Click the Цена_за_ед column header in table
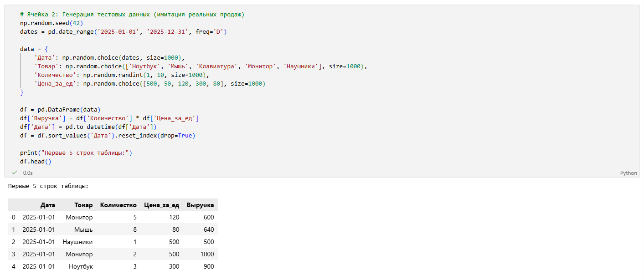Viewport: 644px width, 280px height. tap(161, 205)
